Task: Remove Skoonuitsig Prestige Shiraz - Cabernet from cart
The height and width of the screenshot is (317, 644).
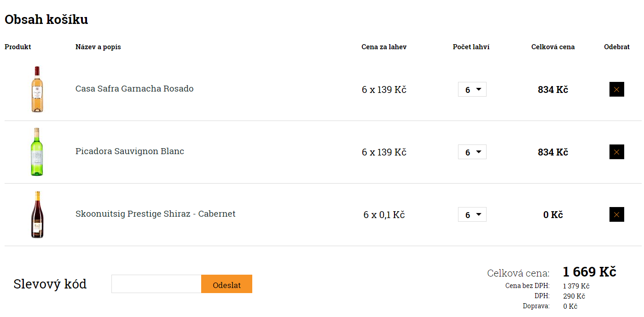Action: tap(616, 214)
